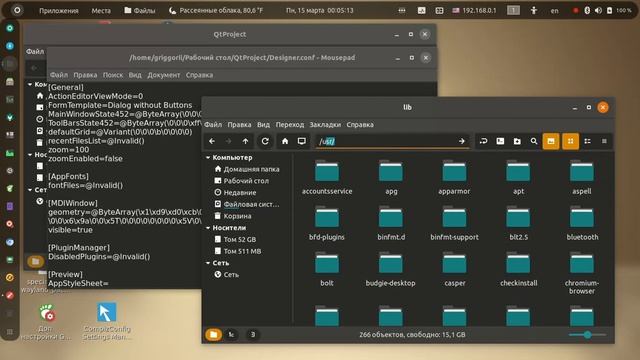This screenshot has width=640, height=360.
Task: Open Справка menu in lib window
Action: click(360, 124)
